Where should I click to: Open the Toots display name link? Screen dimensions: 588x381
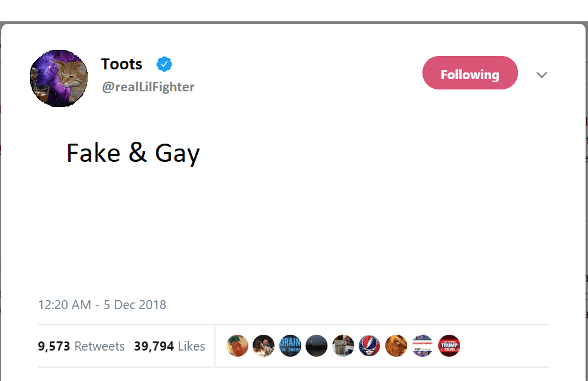pyautogui.click(x=122, y=64)
